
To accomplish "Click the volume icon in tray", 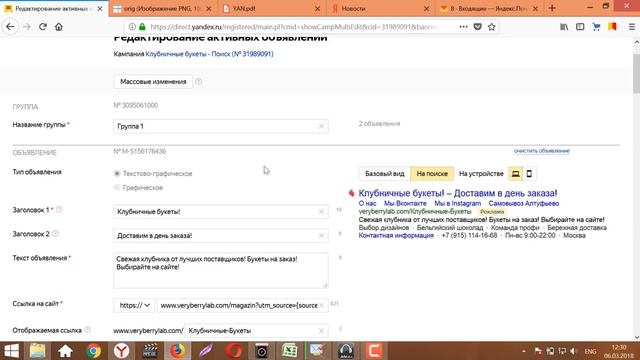I will (x=574, y=351).
